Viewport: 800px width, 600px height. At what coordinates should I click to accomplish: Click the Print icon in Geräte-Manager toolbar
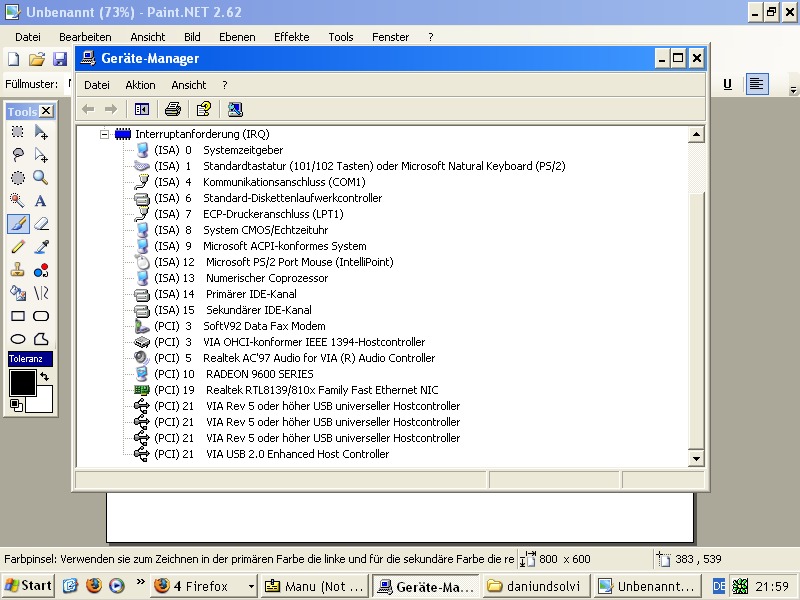point(173,109)
